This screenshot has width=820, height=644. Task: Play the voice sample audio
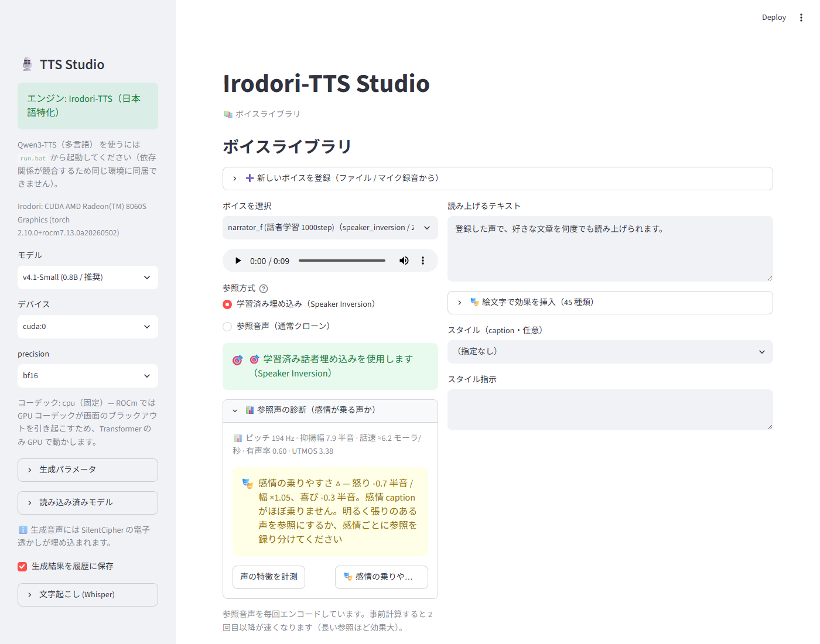coord(238,261)
